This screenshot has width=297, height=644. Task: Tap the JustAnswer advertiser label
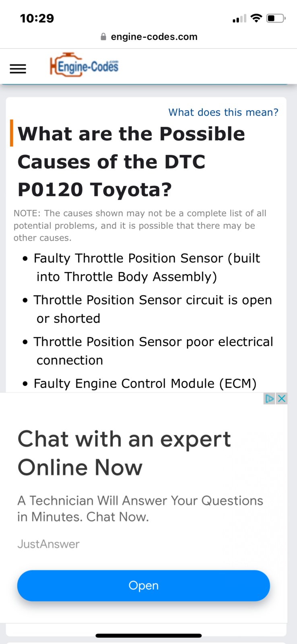[48, 544]
